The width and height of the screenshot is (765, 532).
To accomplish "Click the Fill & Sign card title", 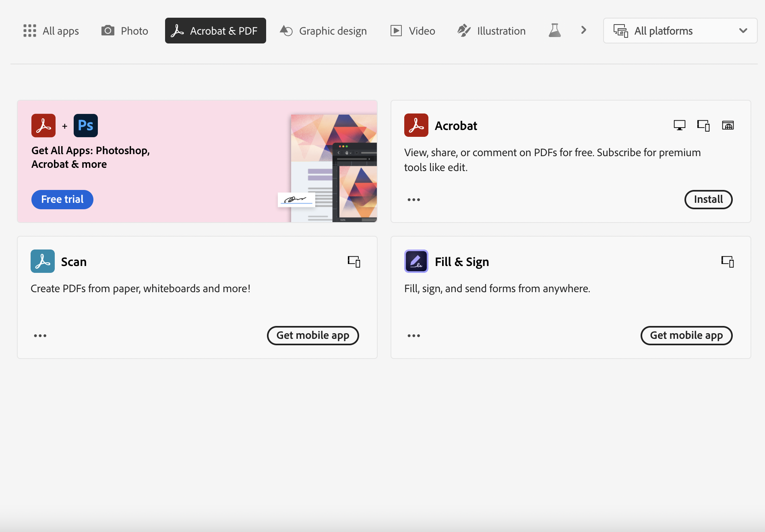I will pyautogui.click(x=462, y=262).
